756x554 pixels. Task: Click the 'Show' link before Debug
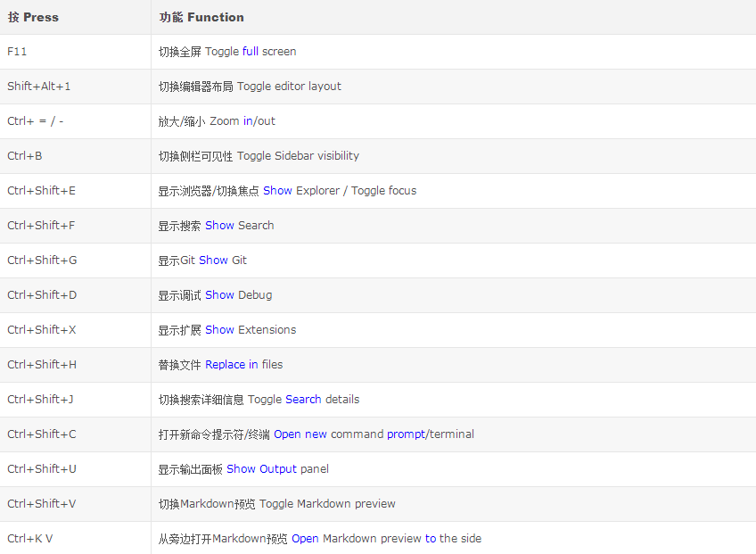click(x=220, y=295)
